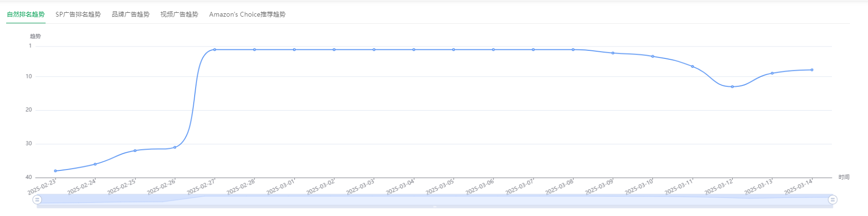The image size is (868, 216).
Task: Click the 2025-03-11 data point
Action: (692, 66)
